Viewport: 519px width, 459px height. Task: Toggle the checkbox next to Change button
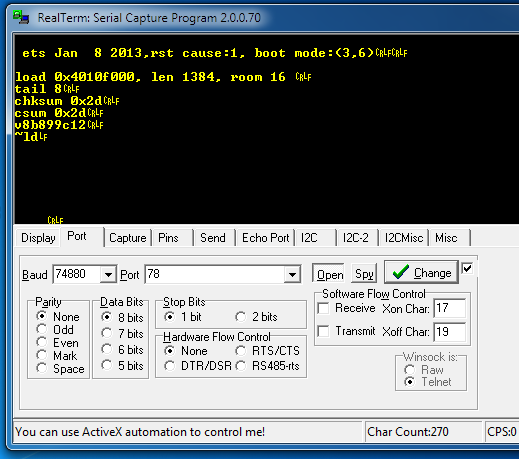tap(467, 268)
